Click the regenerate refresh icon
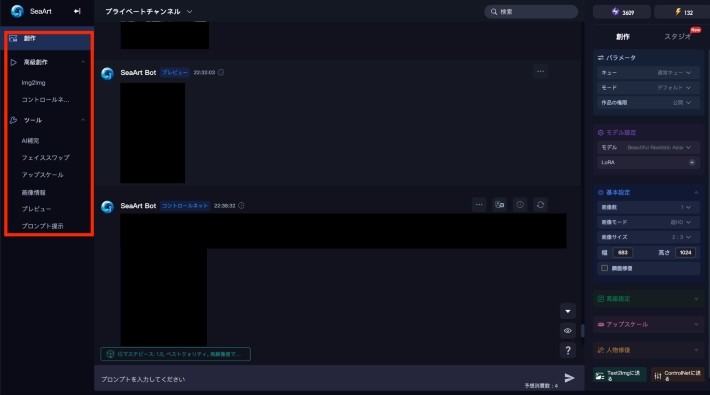 (541, 205)
